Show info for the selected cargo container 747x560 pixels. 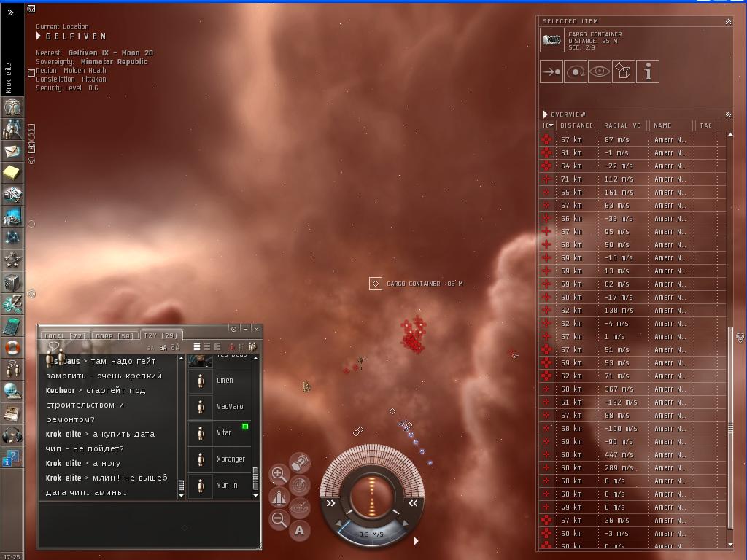pyautogui.click(x=648, y=71)
